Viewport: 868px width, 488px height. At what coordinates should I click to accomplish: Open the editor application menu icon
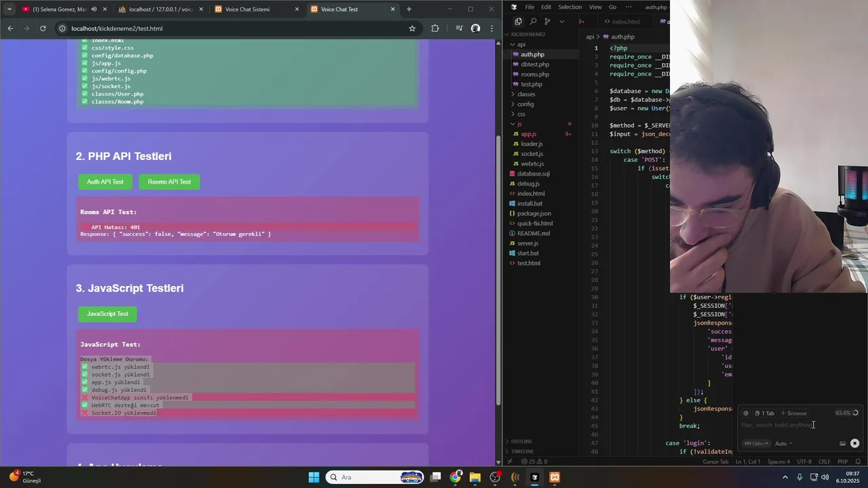coord(514,7)
